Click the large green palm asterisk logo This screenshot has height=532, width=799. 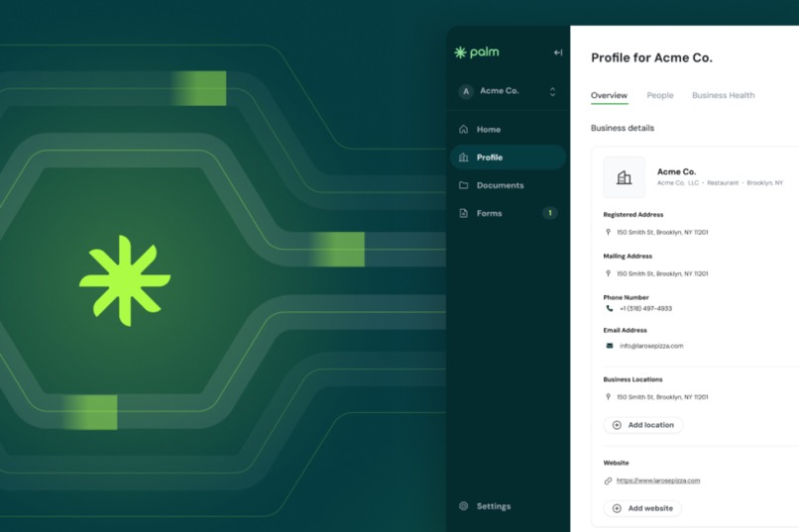click(x=125, y=280)
